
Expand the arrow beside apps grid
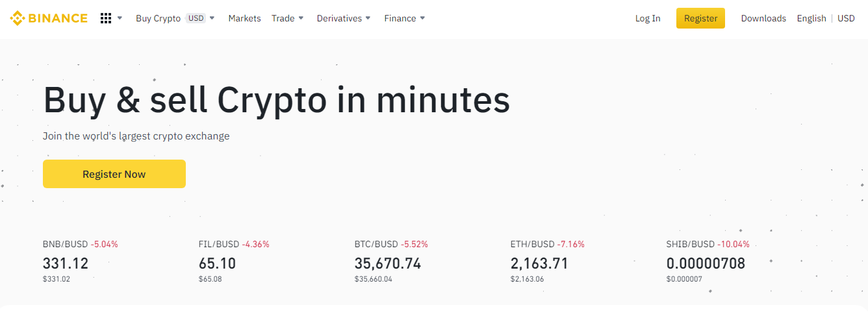click(120, 18)
